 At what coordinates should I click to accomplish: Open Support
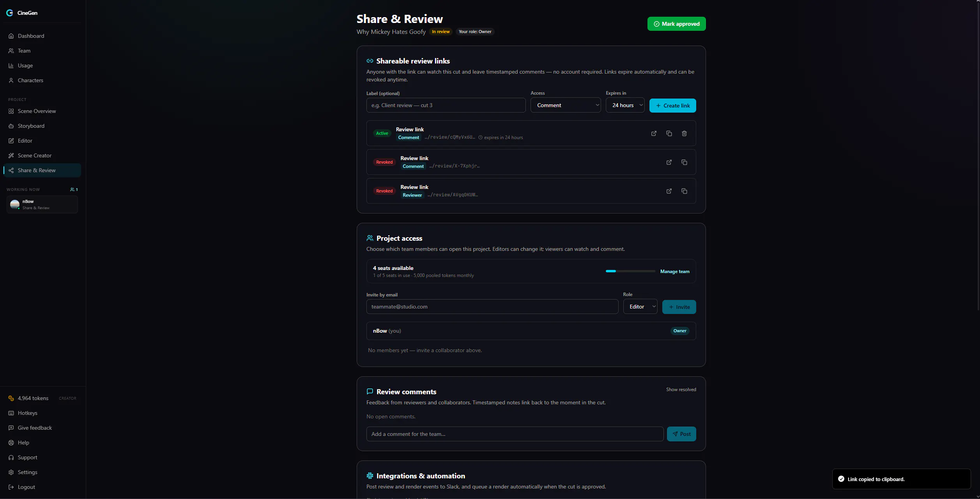click(42, 457)
